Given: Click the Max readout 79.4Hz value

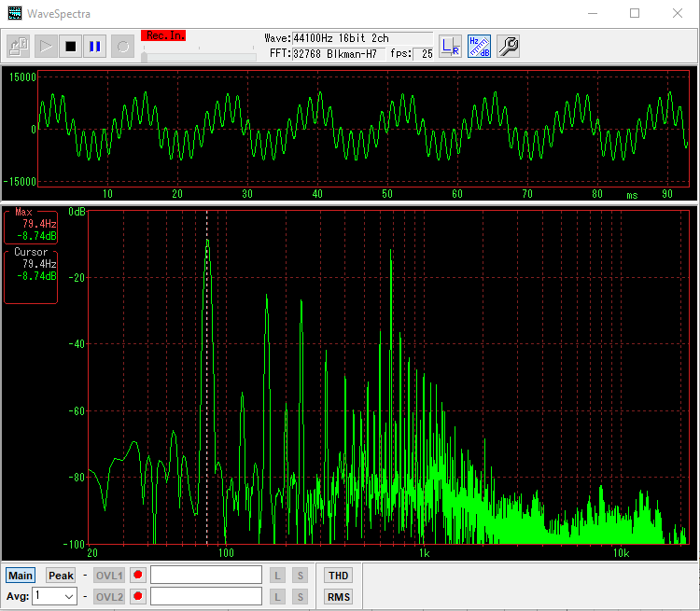Looking at the screenshot, I should (40, 224).
